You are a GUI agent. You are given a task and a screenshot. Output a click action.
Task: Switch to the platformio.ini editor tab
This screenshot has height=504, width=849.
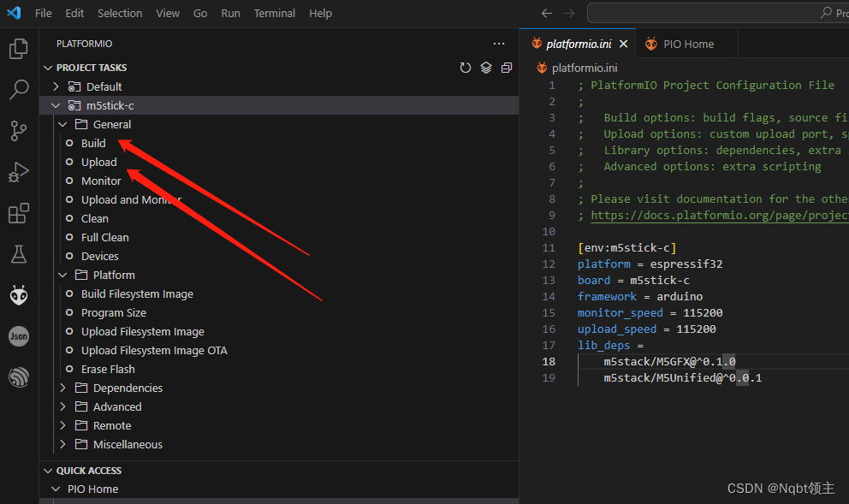[577, 44]
